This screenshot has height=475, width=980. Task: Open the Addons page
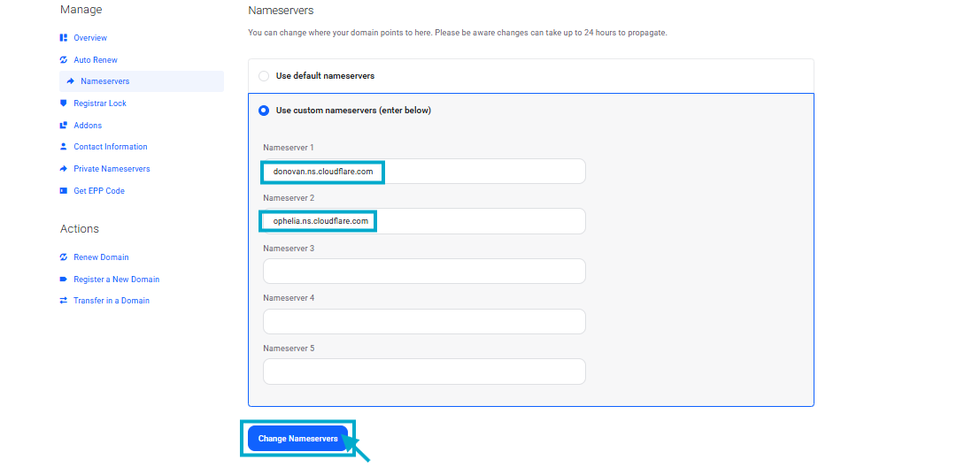(88, 126)
